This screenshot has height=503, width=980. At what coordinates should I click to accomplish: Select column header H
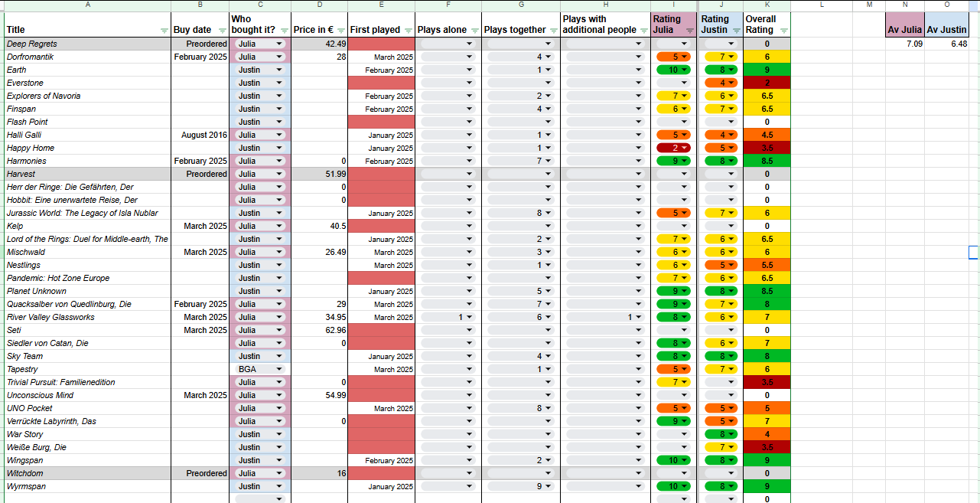pos(605,5)
